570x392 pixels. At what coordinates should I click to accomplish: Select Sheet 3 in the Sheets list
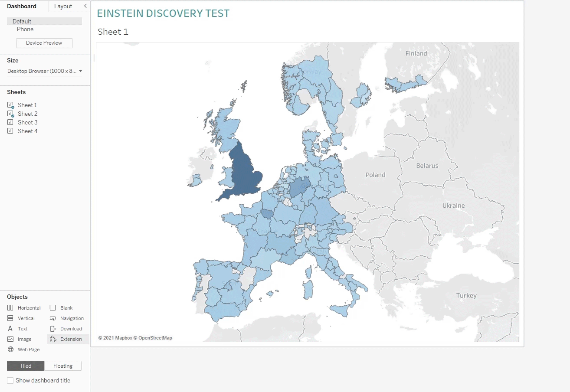(28, 122)
